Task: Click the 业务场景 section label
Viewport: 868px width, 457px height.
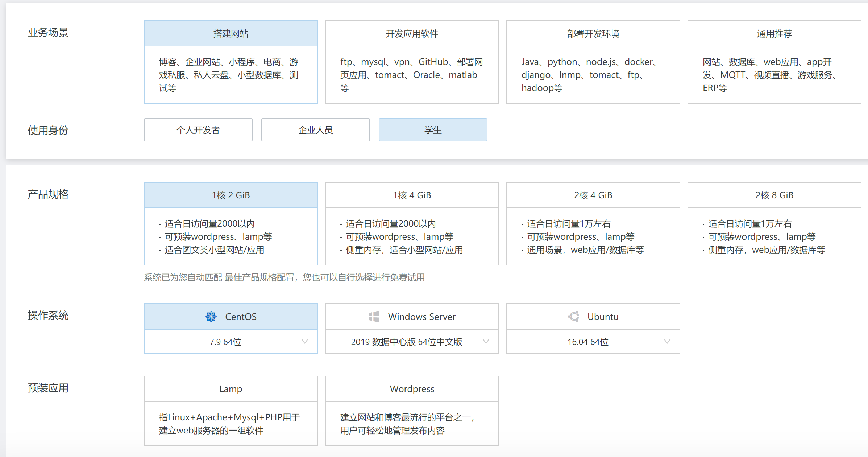Action: [48, 33]
